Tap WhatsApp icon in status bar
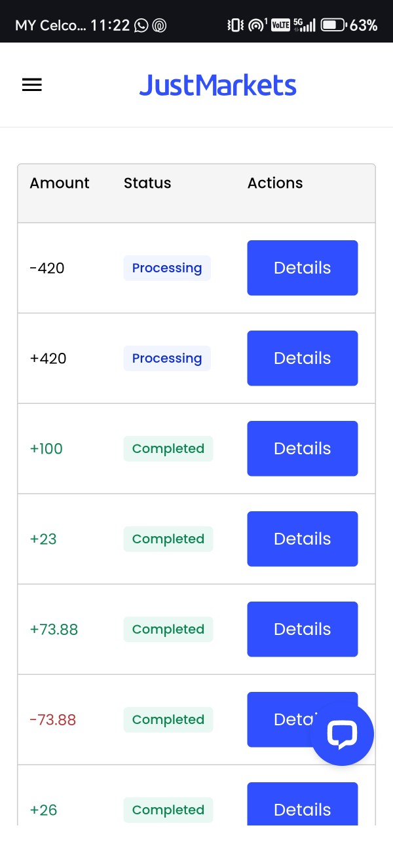 [x=141, y=26]
